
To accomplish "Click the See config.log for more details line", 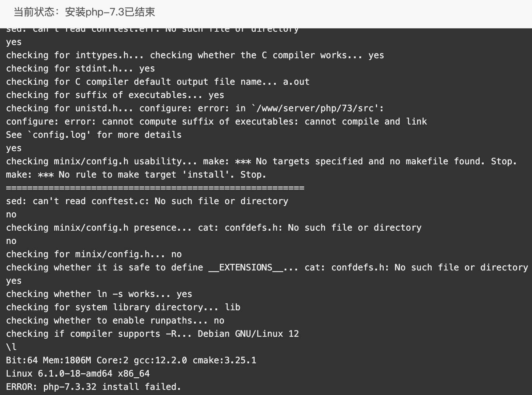I will click(94, 135).
